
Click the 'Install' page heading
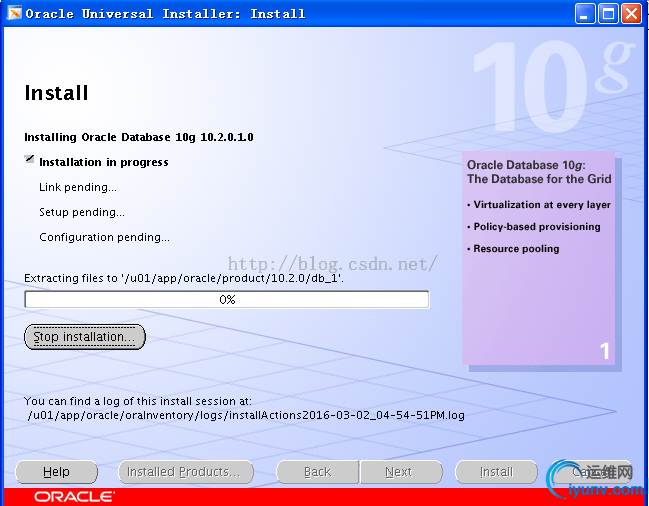56,93
